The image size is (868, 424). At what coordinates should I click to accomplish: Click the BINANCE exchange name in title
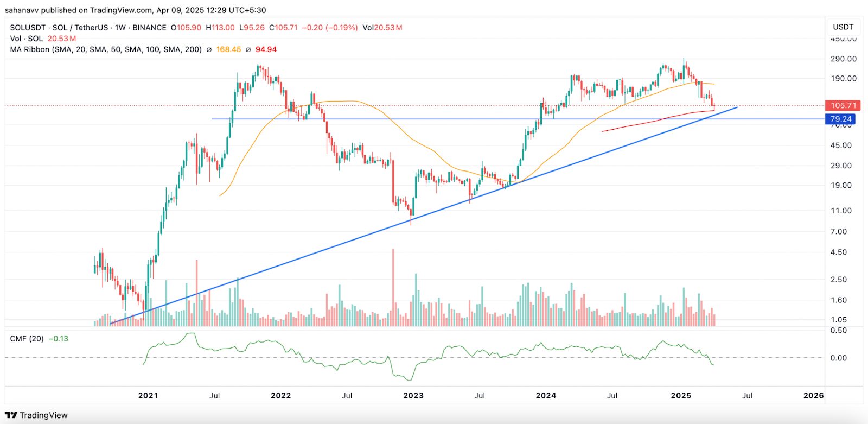point(149,28)
